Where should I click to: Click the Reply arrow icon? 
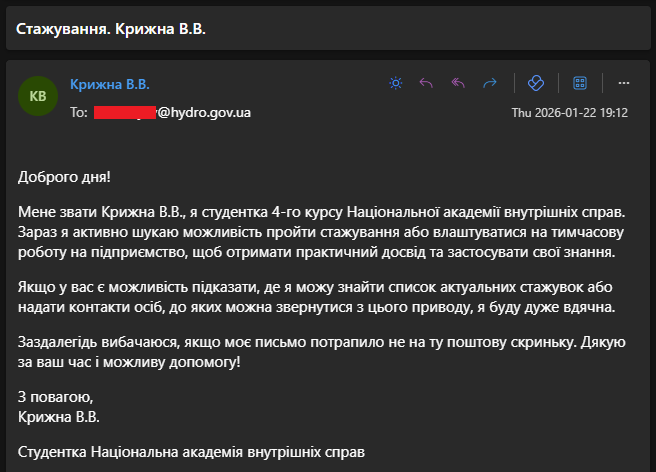click(426, 83)
